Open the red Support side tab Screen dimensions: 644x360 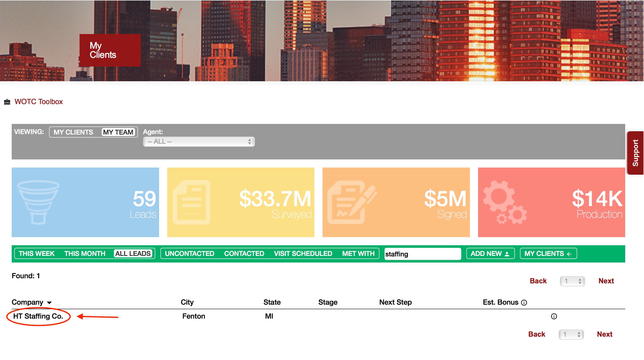pyautogui.click(x=635, y=153)
